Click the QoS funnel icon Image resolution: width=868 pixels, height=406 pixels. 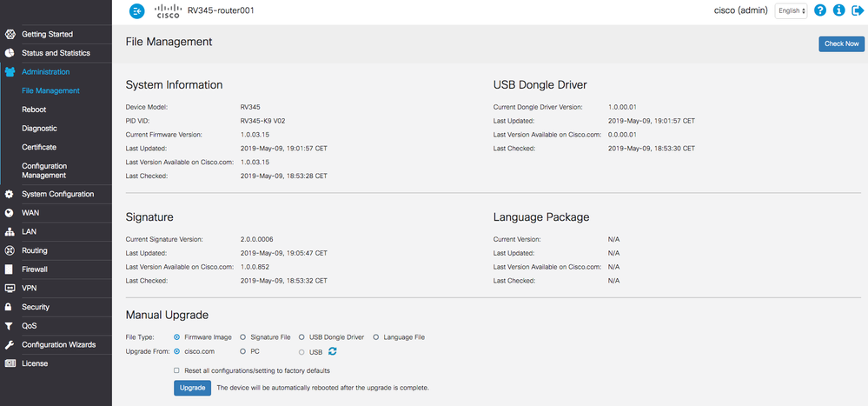pos(9,326)
